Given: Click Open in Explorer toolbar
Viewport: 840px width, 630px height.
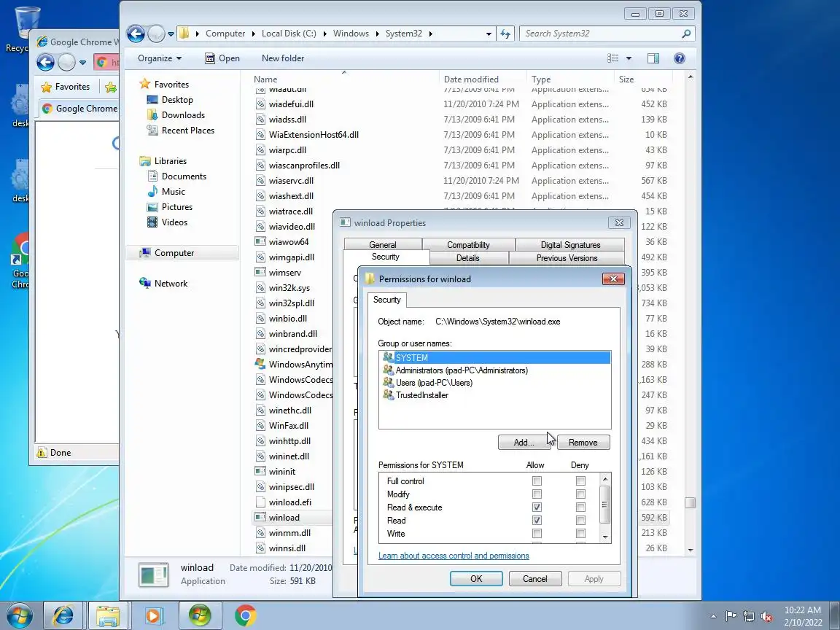Looking at the screenshot, I should coord(222,58).
